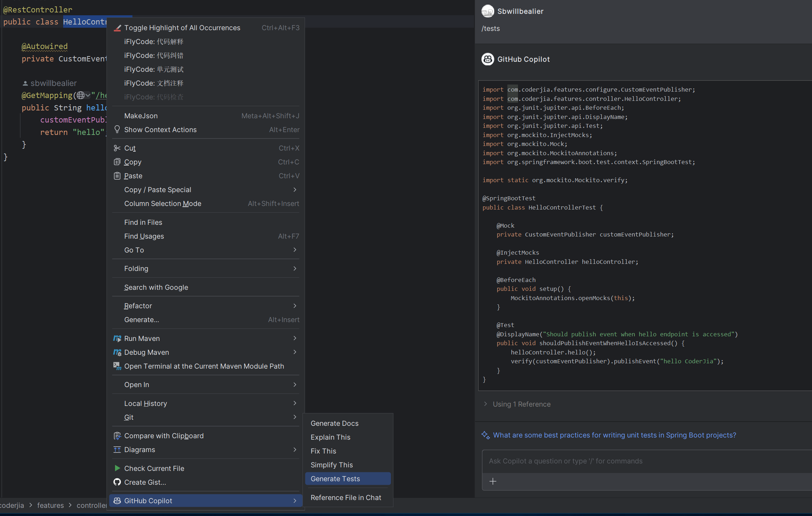This screenshot has width=812, height=516.
Task: Click Generate Docs in Copilot submenu
Action: 335,423
